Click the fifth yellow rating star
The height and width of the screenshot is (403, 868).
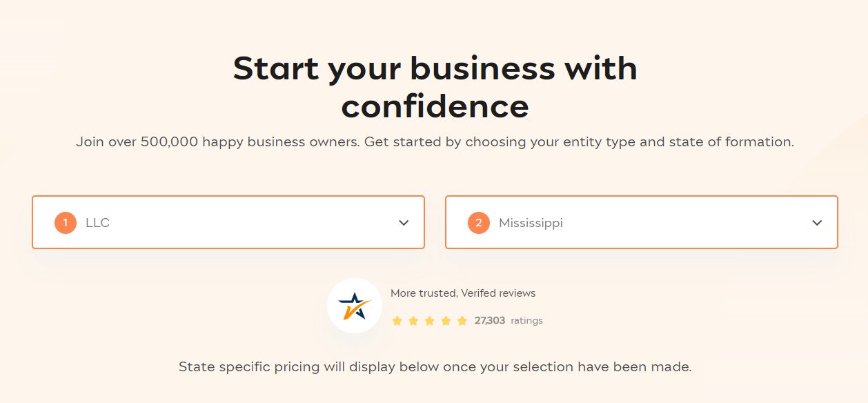point(462,321)
